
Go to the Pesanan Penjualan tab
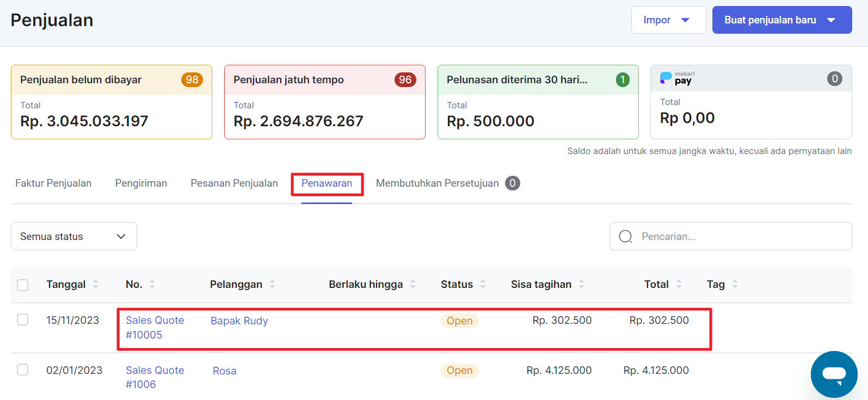234,183
